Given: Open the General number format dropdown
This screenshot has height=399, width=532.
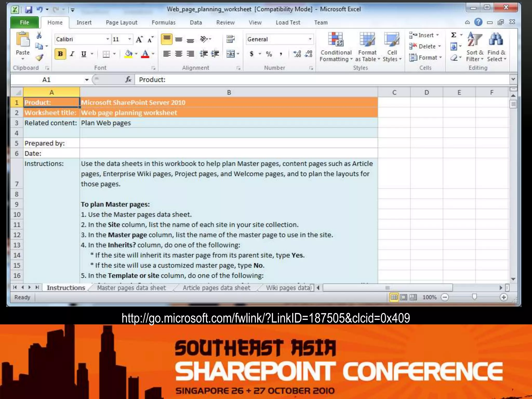Looking at the screenshot, I should click(x=310, y=39).
